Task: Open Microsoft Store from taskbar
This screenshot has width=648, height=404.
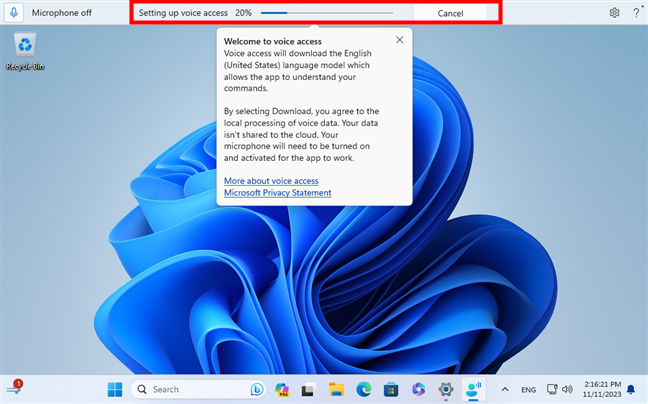Action: tap(391, 389)
